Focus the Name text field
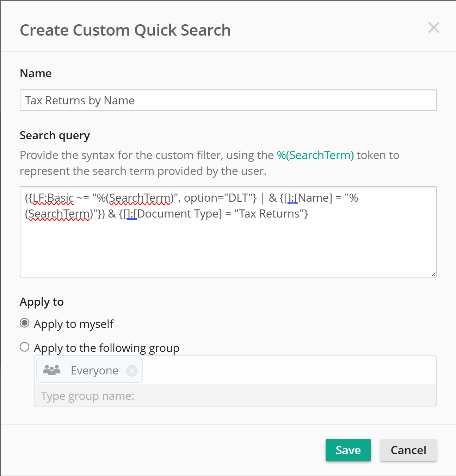This screenshot has height=476, width=456. pos(228,100)
